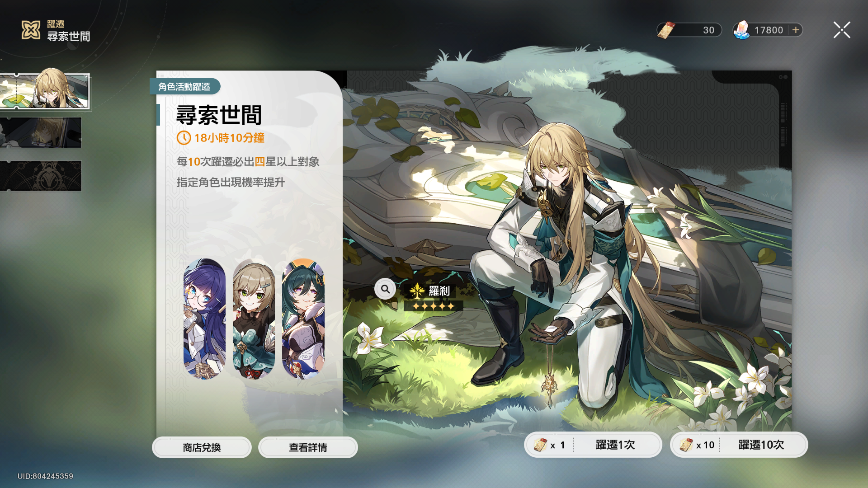Warp ten times with 躍遷10次
The width and height of the screenshot is (868, 488).
[739, 445]
